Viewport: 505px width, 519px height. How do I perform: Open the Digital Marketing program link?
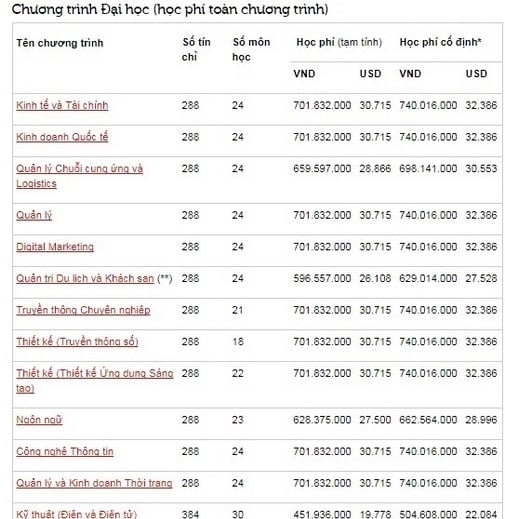point(55,247)
